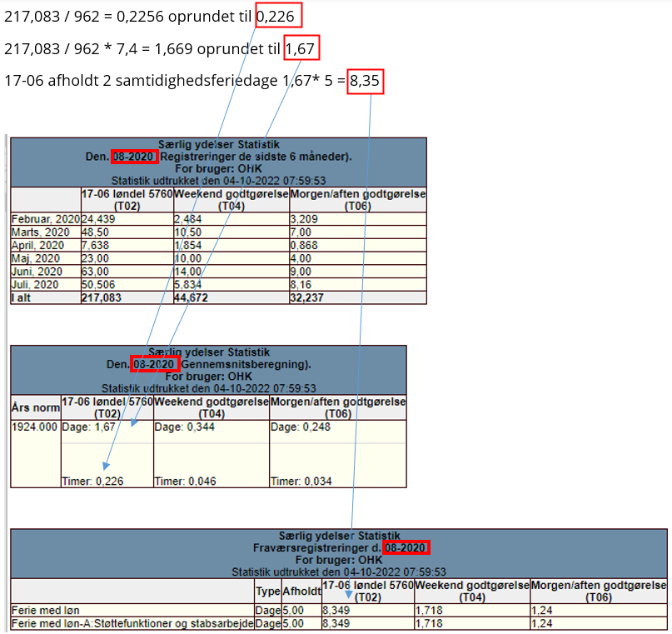Click 08-2020 in the Gennemsnitsberegning table header
Image resolution: width=672 pixels, height=634 pixels.
point(156,365)
